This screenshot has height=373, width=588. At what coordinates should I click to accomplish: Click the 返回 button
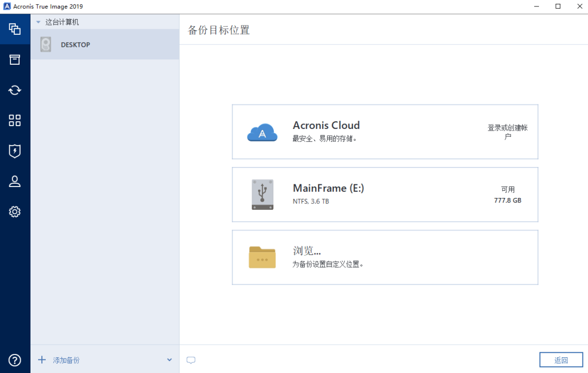pyautogui.click(x=561, y=360)
